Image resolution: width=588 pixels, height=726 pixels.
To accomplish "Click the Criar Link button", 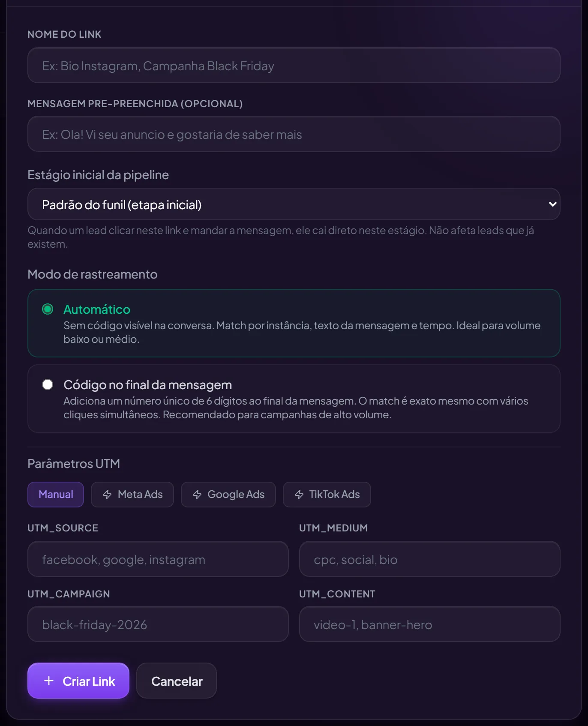I will pyautogui.click(x=78, y=681).
